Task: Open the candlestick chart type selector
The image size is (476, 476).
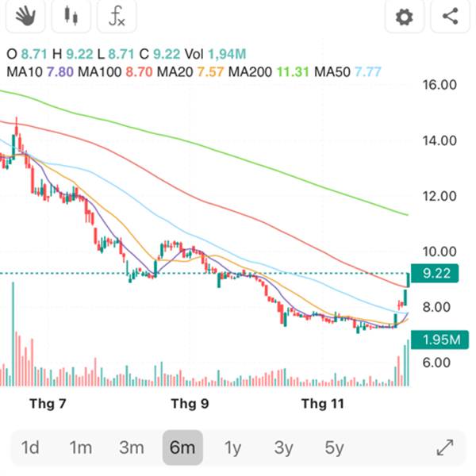Action: point(71,15)
